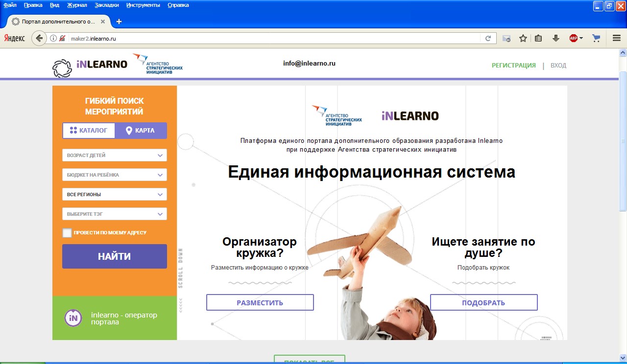Switch search view to Карта
The height and width of the screenshot is (364, 627).
click(141, 131)
